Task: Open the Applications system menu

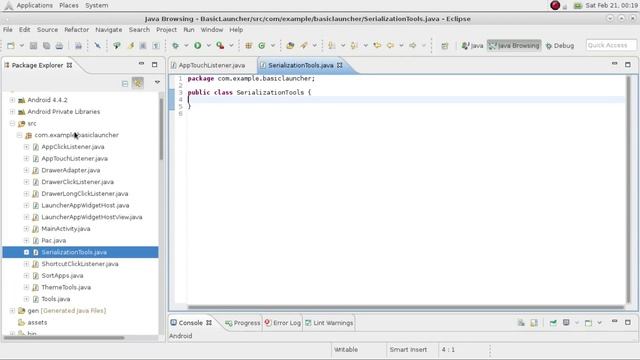Action: (x=34, y=5)
